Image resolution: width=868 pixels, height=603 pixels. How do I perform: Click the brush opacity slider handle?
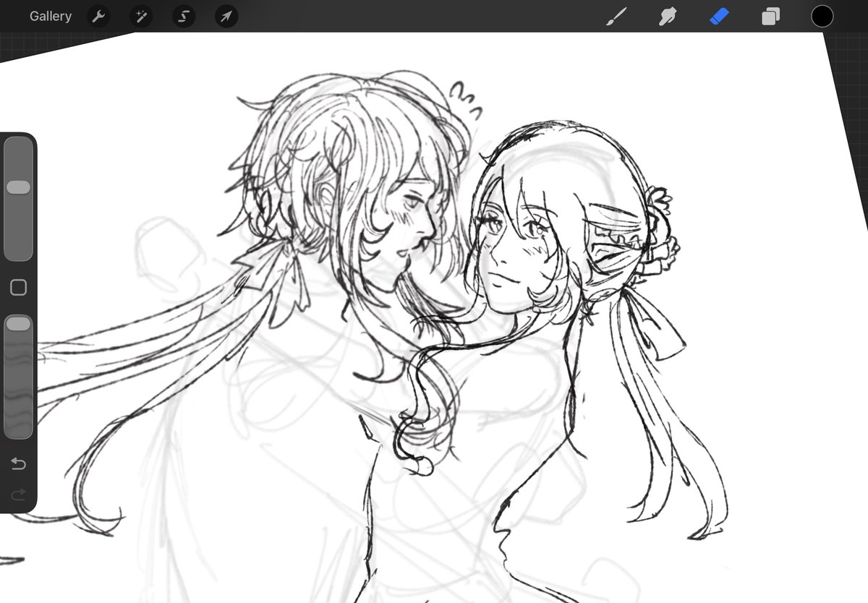pyautogui.click(x=18, y=323)
